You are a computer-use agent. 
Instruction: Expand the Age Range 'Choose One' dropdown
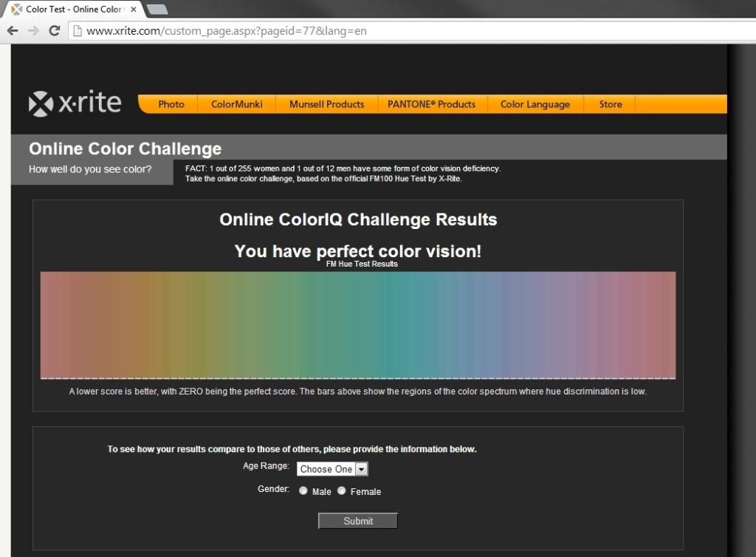point(332,469)
